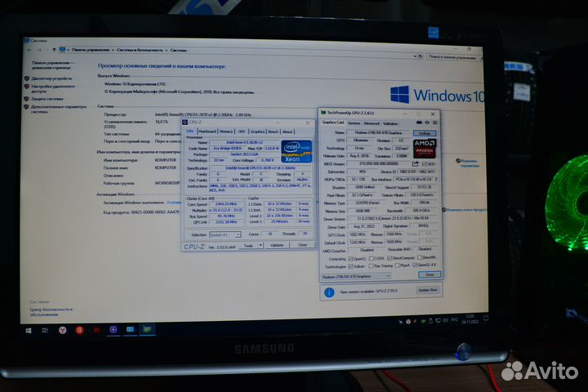Open the notification center in system tray
This screenshot has height=392, width=588.
point(486,318)
